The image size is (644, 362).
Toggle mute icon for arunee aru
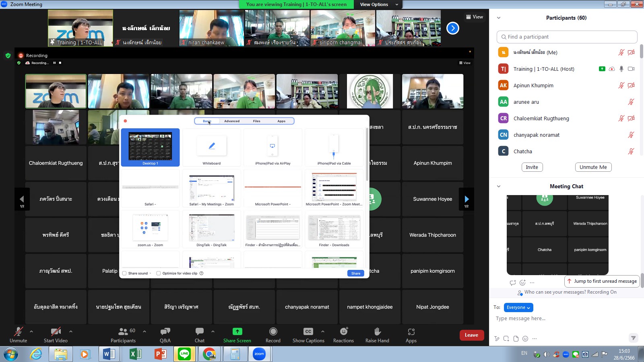click(631, 102)
